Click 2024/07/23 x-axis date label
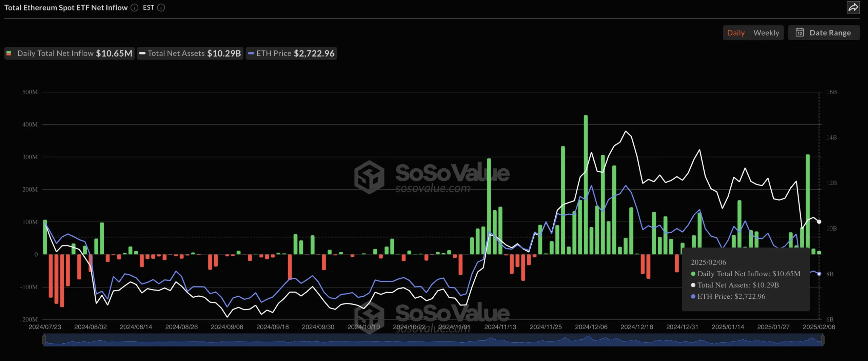Viewport: 868px width, 361px height. (x=45, y=327)
